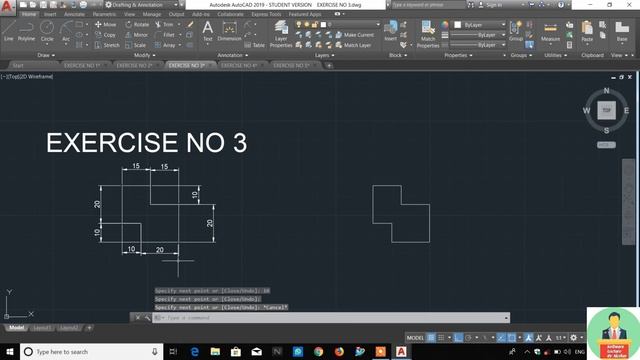The width and height of the screenshot is (640, 360).
Task: Expand the Layers panel
Action: click(325, 55)
